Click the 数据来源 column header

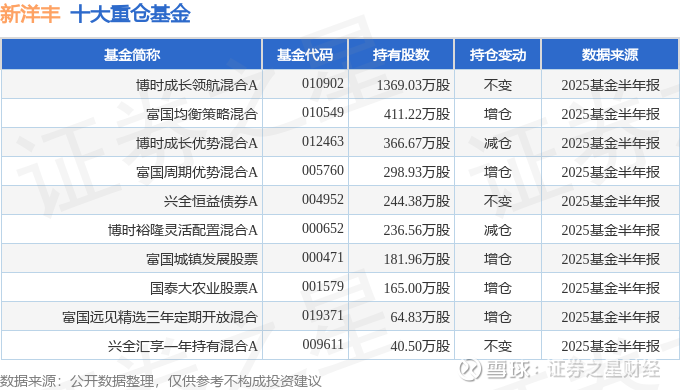coord(610,55)
